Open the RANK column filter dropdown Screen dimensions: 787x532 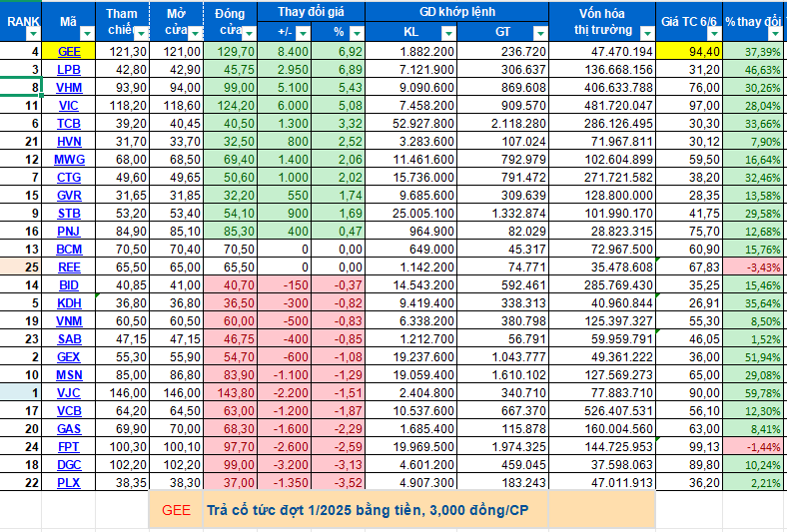coord(34,34)
